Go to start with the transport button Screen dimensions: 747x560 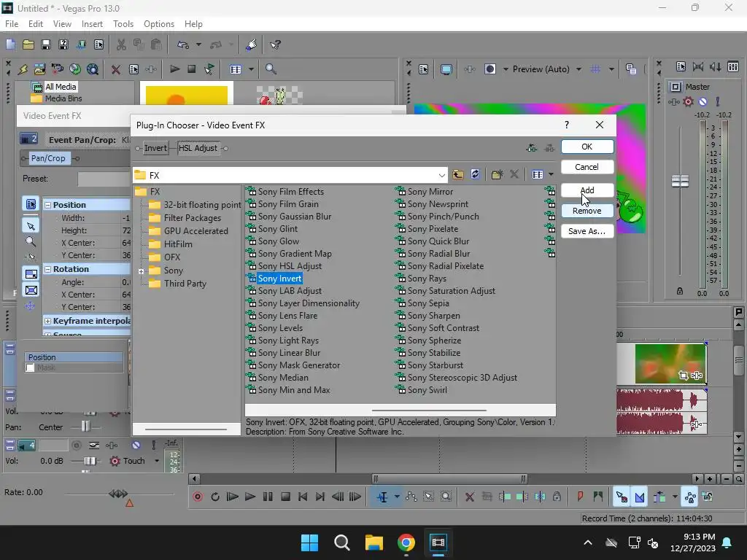click(x=303, y=497)
